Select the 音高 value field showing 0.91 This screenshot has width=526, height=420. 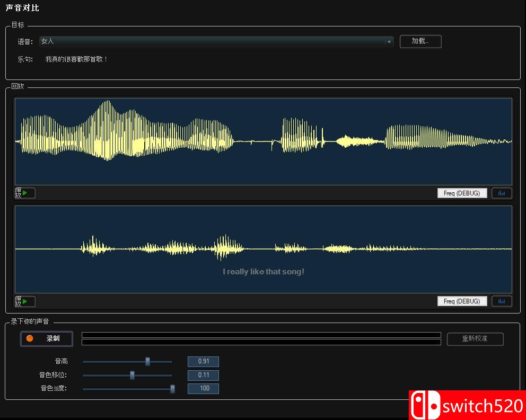click(203, 362)
